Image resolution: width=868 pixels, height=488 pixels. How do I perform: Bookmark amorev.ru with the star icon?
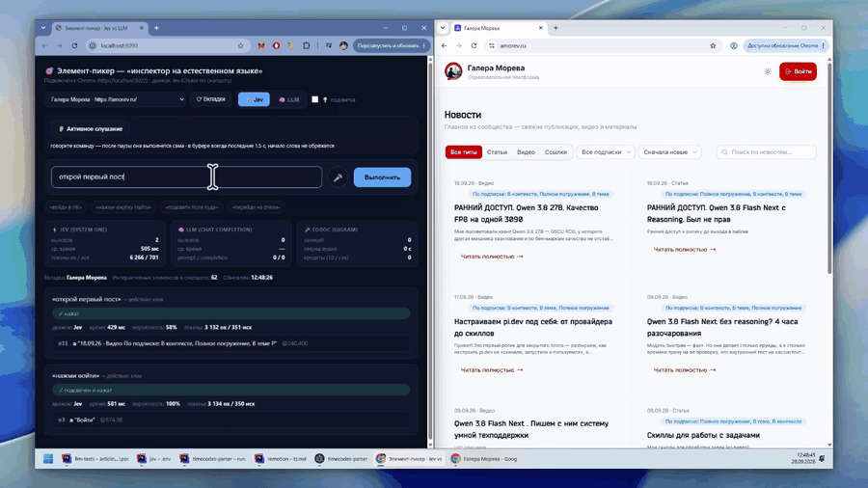coord(713,46)
